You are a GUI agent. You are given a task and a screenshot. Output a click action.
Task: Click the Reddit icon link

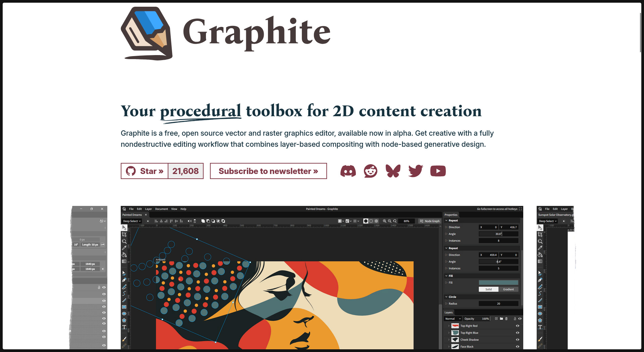click(370, 171)
